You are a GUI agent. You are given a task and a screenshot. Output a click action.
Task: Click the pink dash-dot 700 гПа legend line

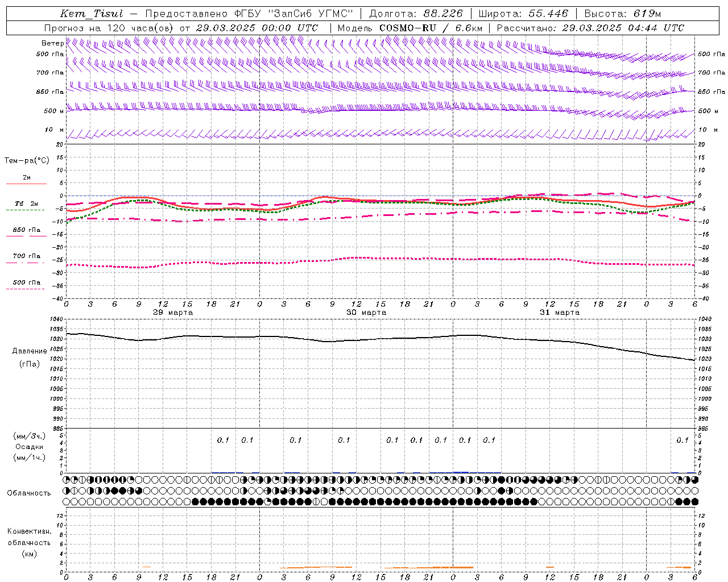click(25, 263)
